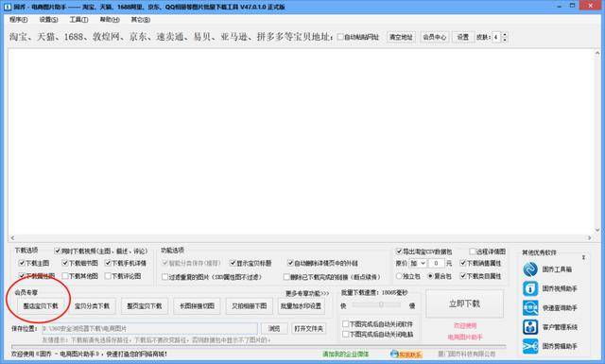The image size is (605, 364).
Task: Open the 其它(B) menu
Action: [x=141, y=19]
